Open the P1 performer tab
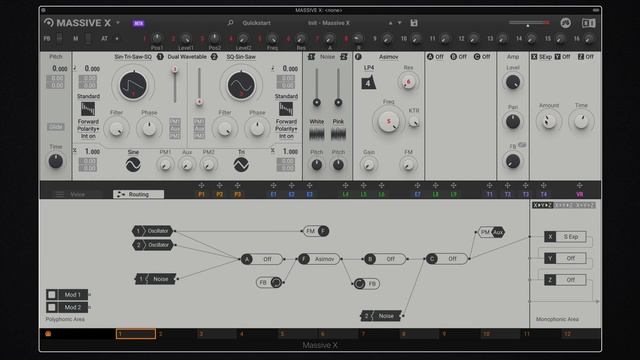This screenshot has height=360, width=640. pyautogui.click(x=201, y=195)
